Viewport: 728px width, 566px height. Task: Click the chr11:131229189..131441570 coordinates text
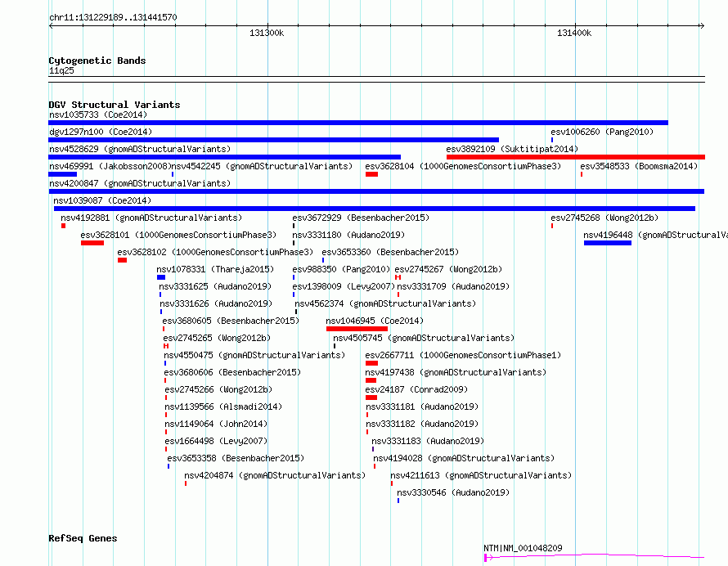click(x=113, y=17)
